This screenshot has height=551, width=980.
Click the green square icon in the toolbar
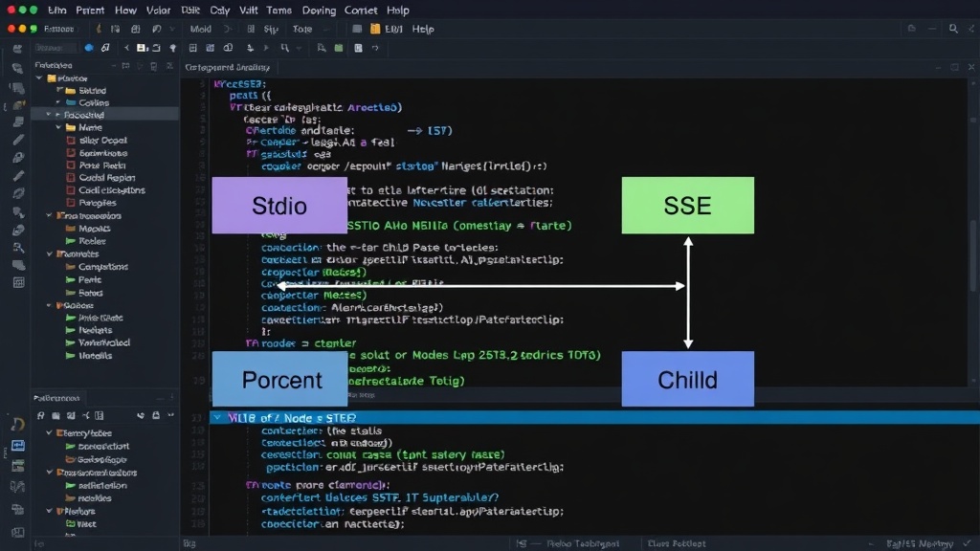(x=339, y=48)
